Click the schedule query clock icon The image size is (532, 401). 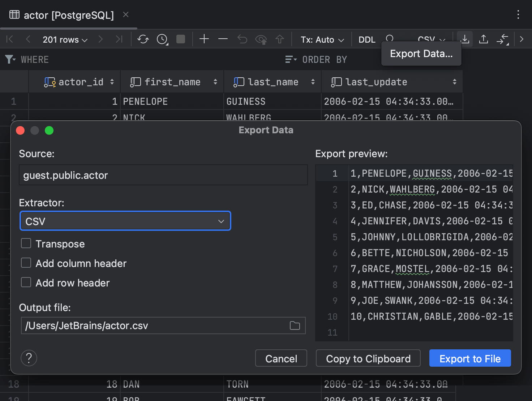[162, 39]
